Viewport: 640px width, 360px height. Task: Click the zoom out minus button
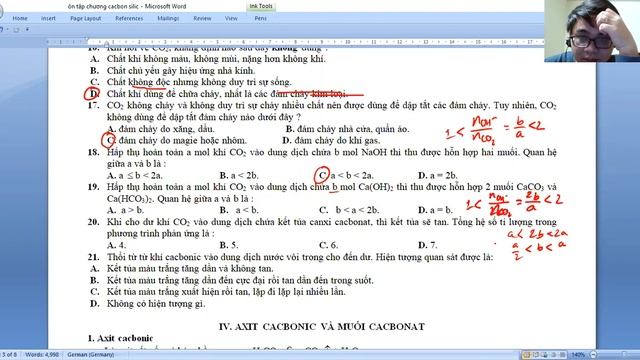(x=593, y=355)
